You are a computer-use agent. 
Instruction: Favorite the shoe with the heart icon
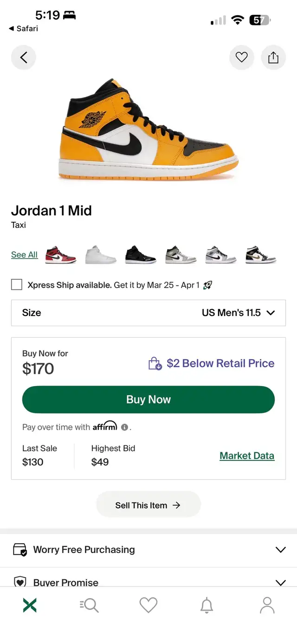click(241, 58)
